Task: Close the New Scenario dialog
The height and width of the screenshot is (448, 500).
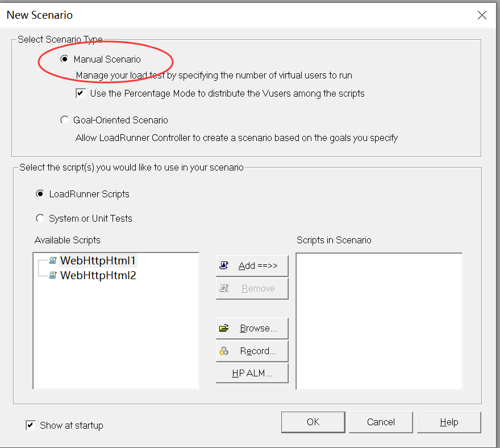Action: pos(482,15)
